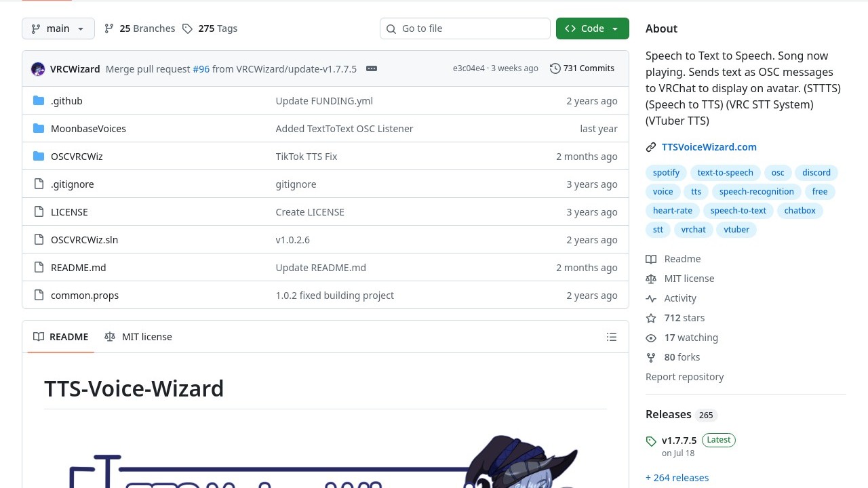Open the main branch dropdown
This screenshot has width=868, height=488.
[58, 28]
